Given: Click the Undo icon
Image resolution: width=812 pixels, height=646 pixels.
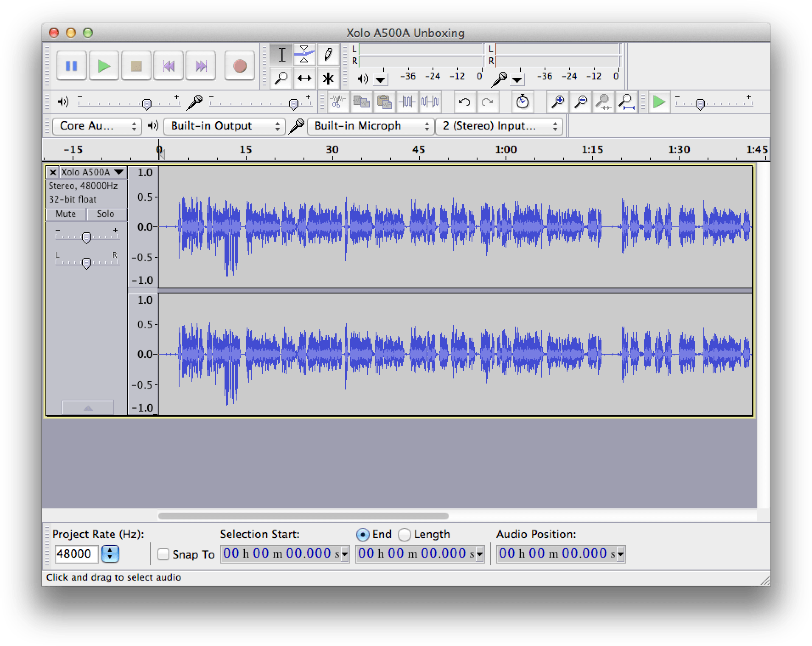Looking at the screenshot, I should (464, 102).
